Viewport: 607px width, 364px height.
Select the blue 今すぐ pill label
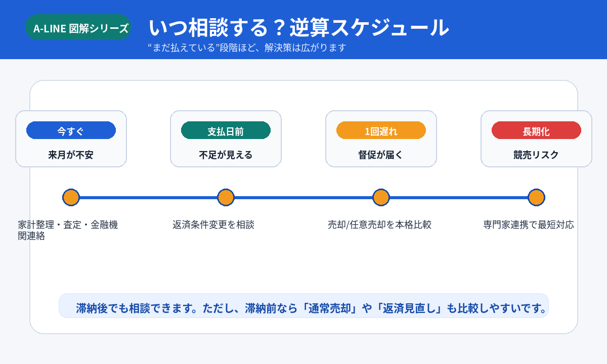[x=71, y=130]
